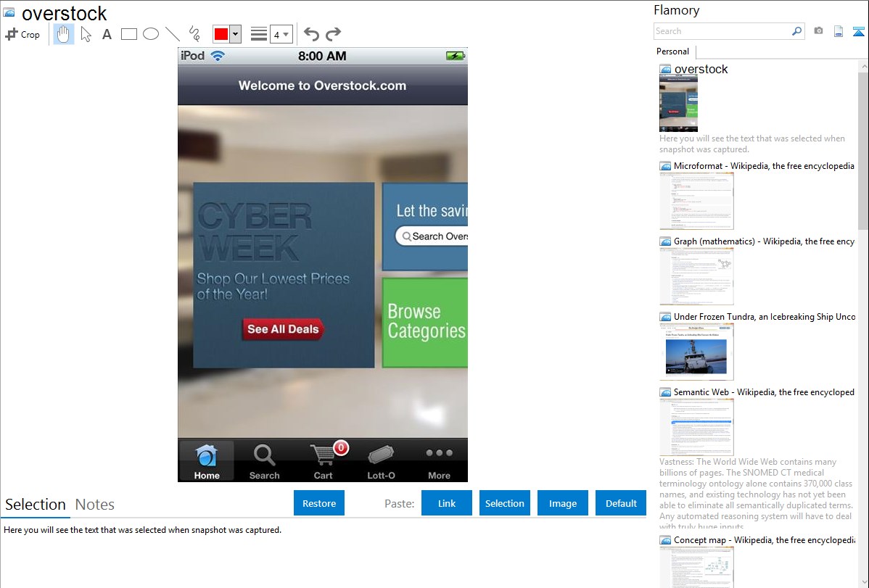
Task: Open the Microformat snapshot thumbnail
Action: tap(696, 201)
